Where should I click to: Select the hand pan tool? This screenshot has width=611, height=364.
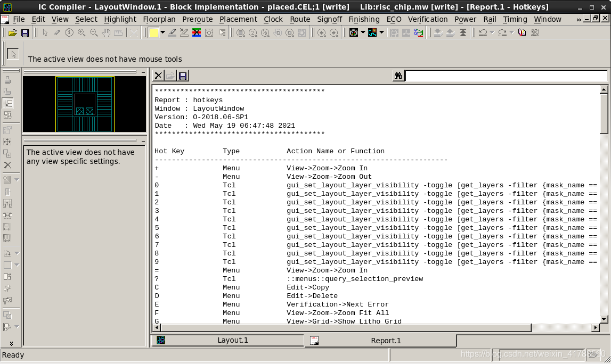(106, 32)
